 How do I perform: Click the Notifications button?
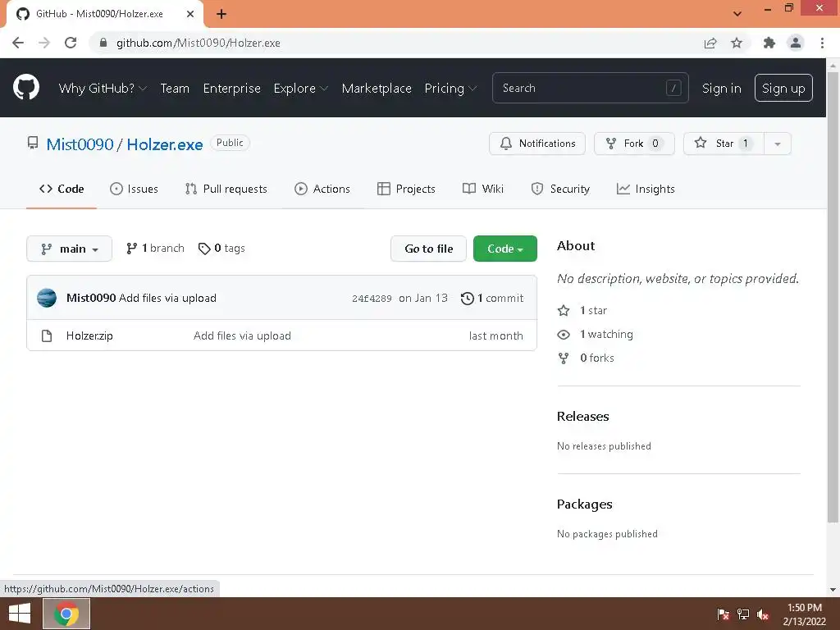[537, 144]
